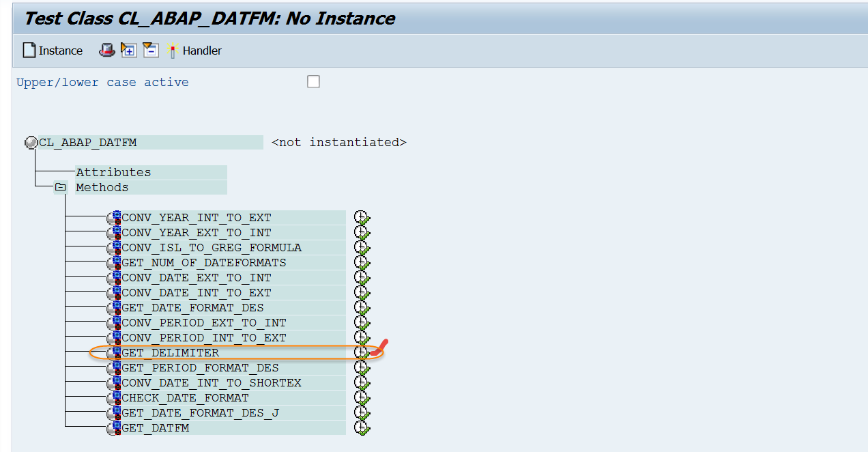
Task: Select the GET_PERIOD_FORMAT_DES method name
Action: tap(198, 367)
